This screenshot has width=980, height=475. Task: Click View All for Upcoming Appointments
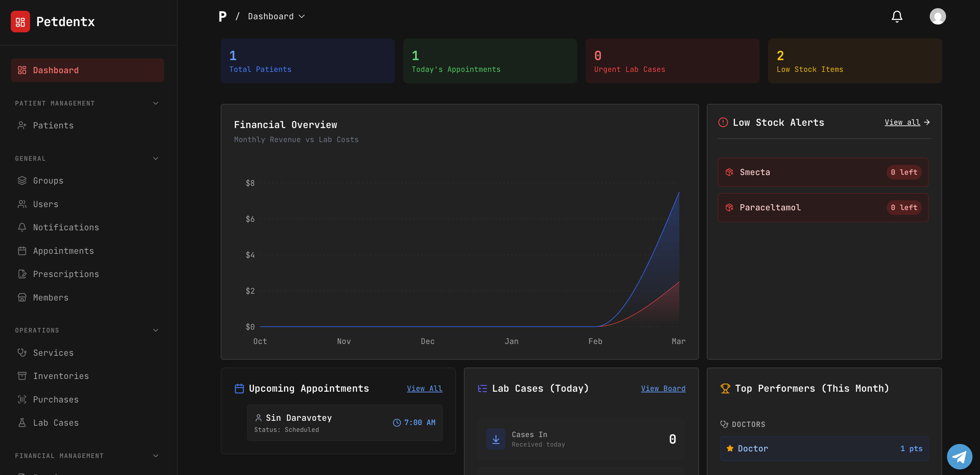coord(424,388)
